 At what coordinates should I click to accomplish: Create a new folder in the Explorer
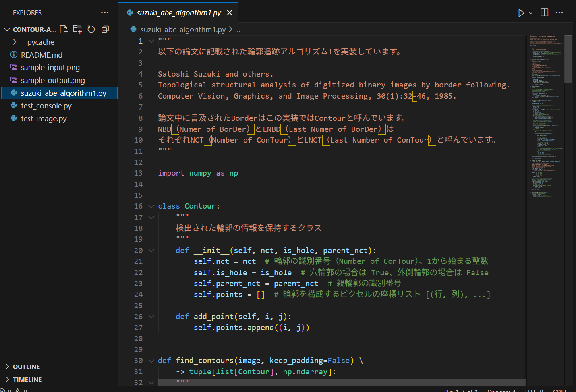[77, 29]
